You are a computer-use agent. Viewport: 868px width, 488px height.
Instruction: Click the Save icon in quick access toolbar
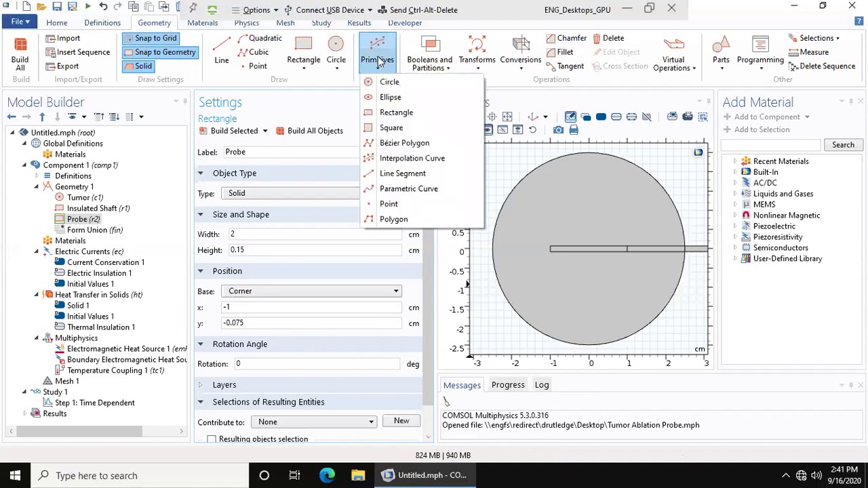tap(57, 7)
